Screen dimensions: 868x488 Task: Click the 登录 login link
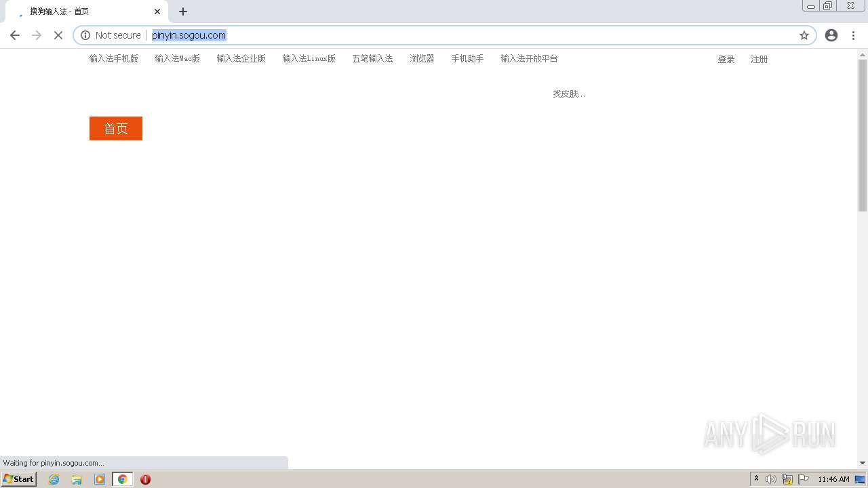726,60
